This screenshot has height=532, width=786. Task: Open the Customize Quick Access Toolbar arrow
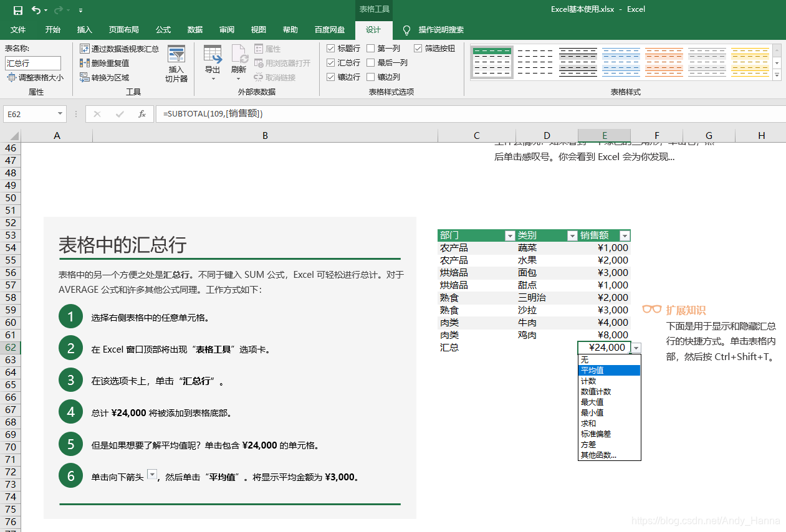81,11
